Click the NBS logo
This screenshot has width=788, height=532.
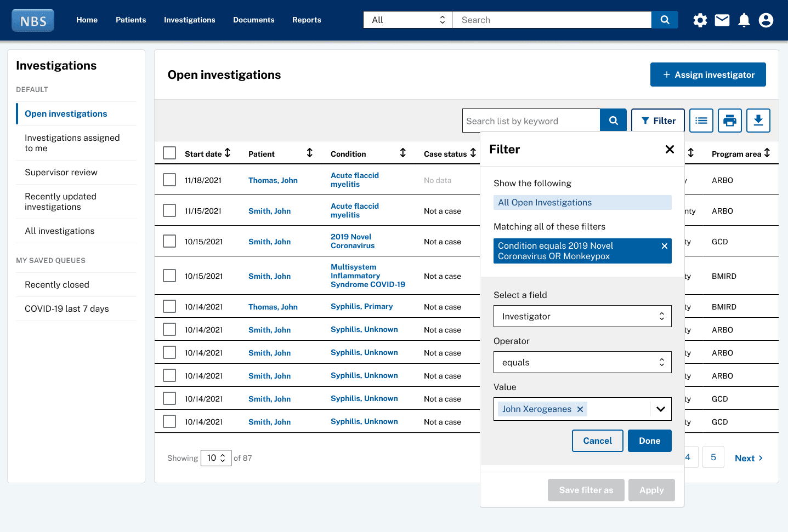[33, 20]
